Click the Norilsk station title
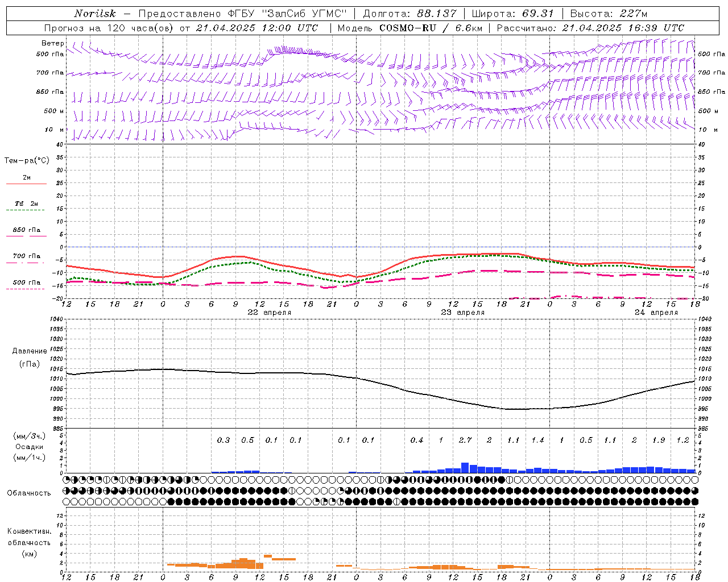 click(x=95, y=14)
